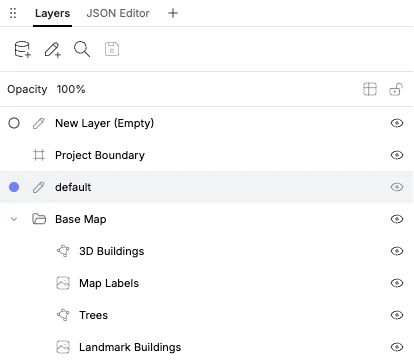Screen dimensions: 414x360
Task: Click the save disk icon
Action: [112, 49]
